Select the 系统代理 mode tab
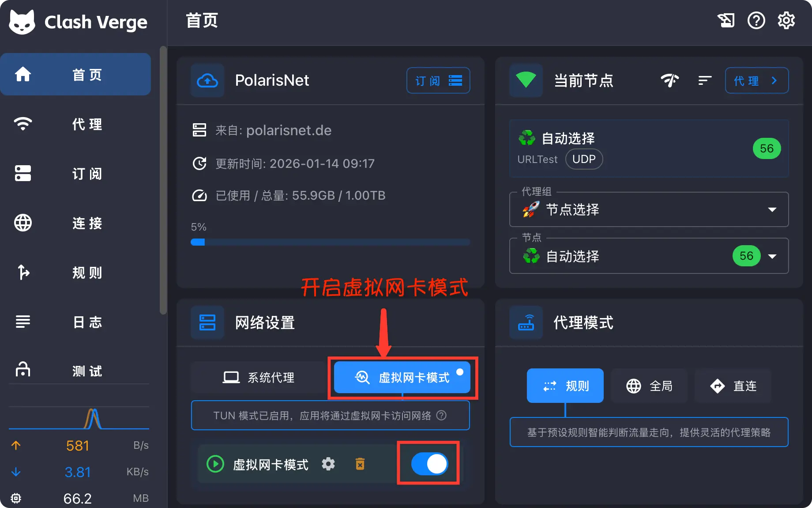 pyautogui.click(x=259, y=377)
